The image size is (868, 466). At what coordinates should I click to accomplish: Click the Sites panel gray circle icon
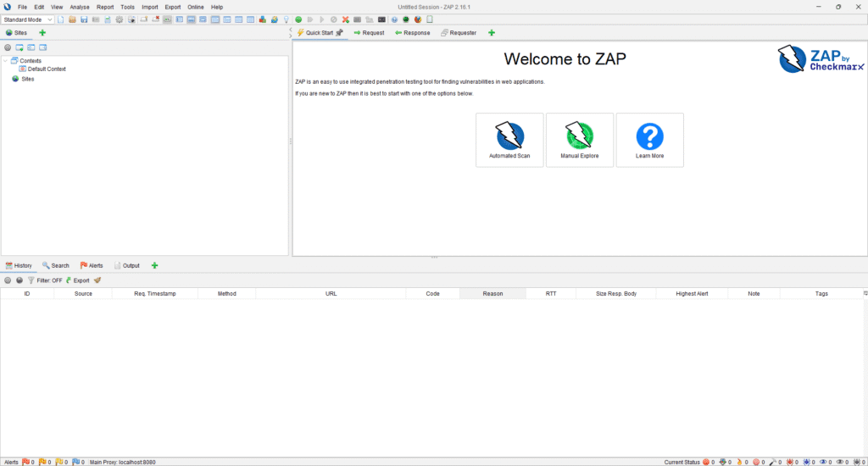(8, 47)
